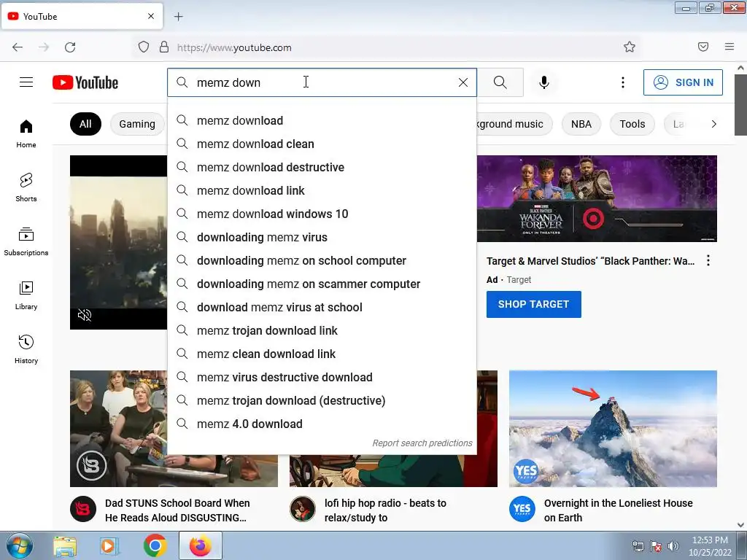Open Black Panther Target ad title
Viewport: 747px width, 560px height.
[x=590, y=261]
